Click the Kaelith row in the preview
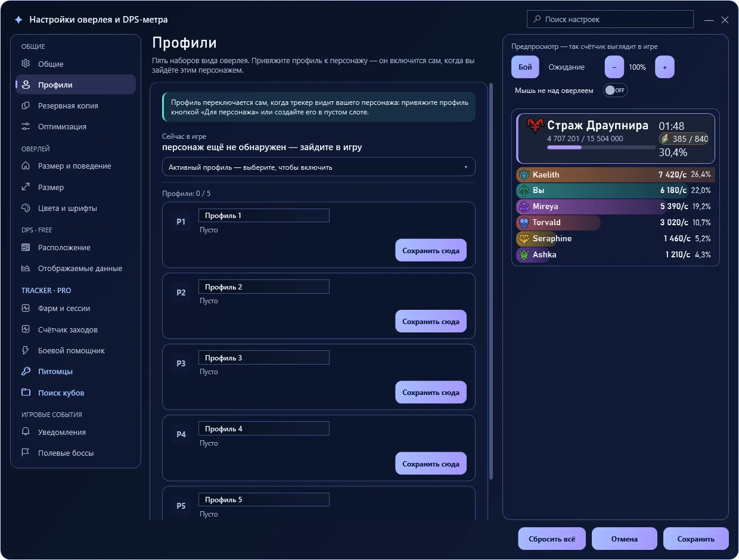Viewport: 739px width, 560px height. point(615,175)
